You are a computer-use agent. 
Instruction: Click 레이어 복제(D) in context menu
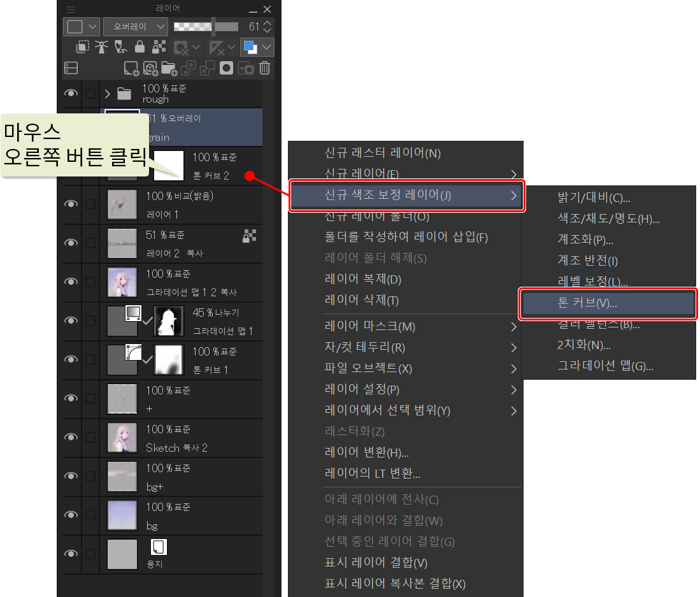(x=363, y=279)
